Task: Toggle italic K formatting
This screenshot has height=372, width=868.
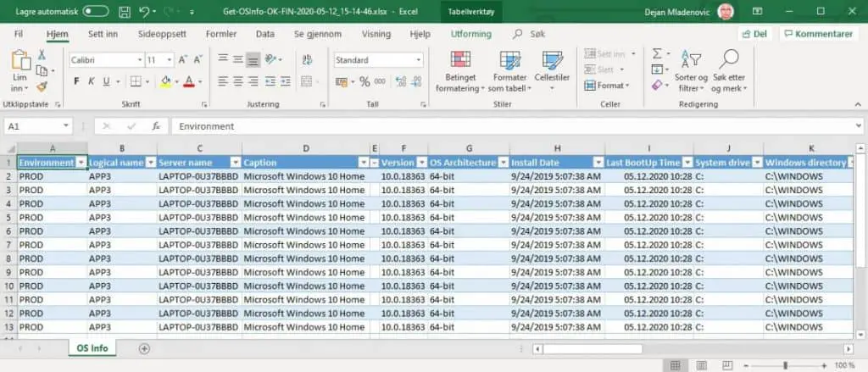Action: tap(92, 81)
